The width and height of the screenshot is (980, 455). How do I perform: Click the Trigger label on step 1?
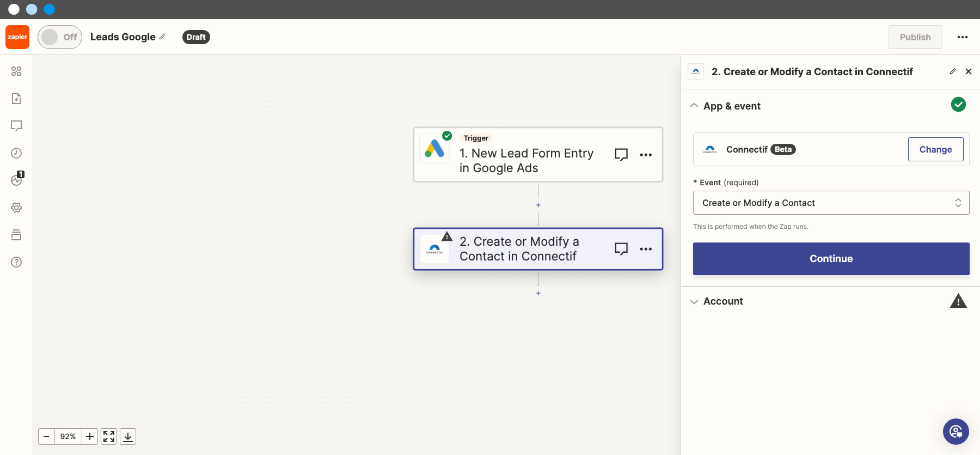pos(476,138)
